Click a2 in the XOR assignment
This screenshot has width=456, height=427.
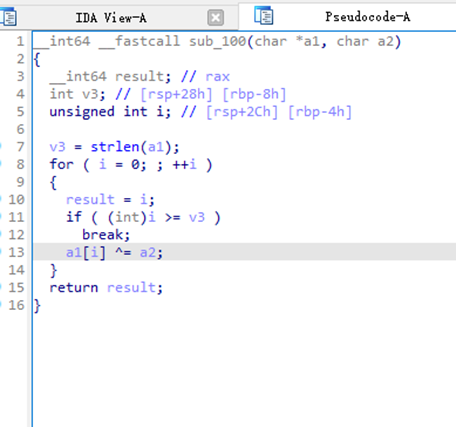(148, 252)
